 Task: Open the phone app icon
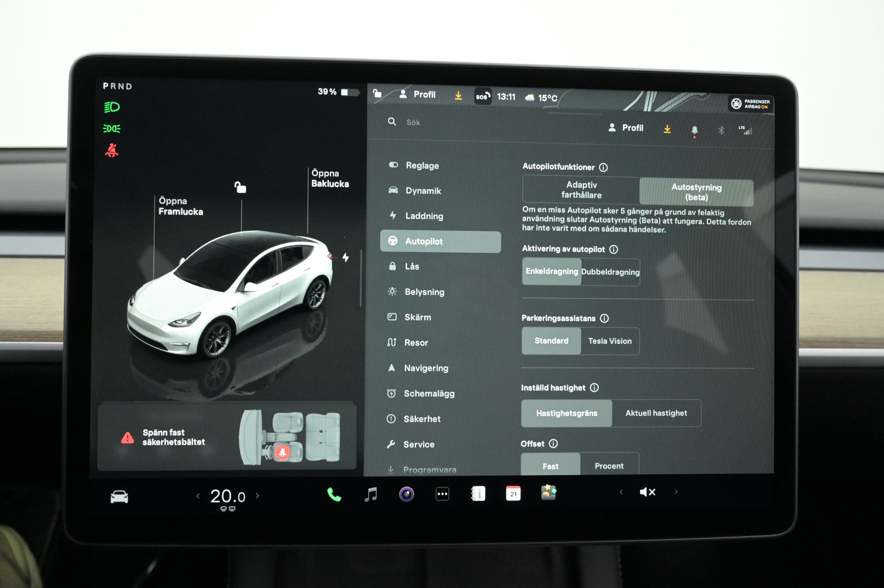pos(333,495)
